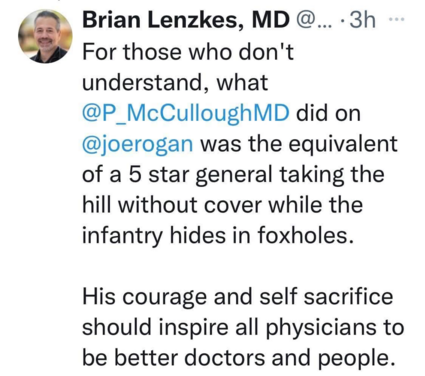The image size is (425, 376).
Task: Click the line 'should inspire all physicians to'
Action: tap(243, 327)
